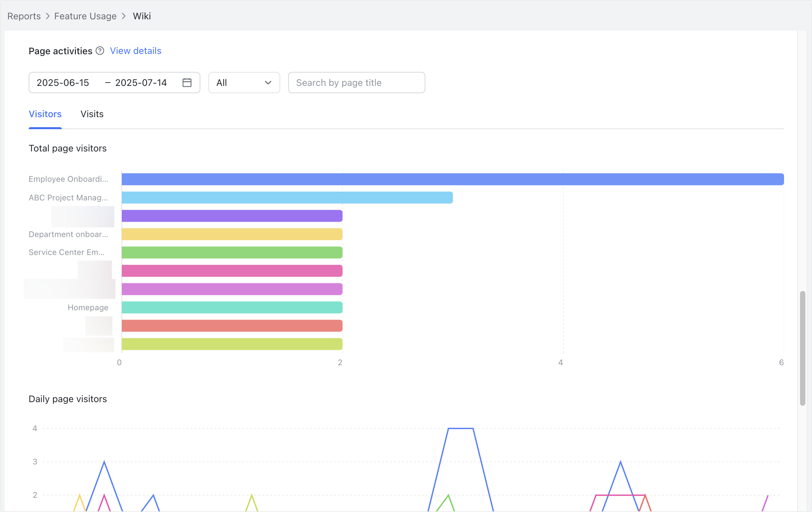
Task: Click the pink bar in the visitors chart
Action: tap(232, 271)
